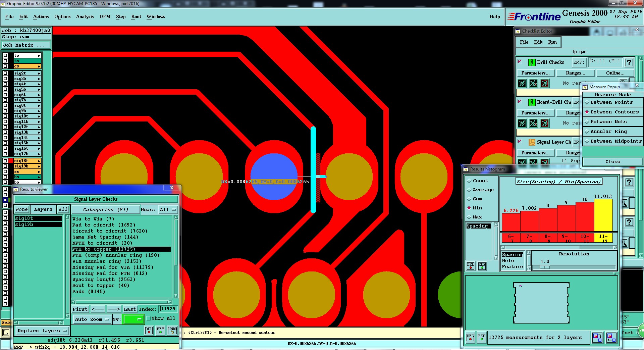Enable the Show All checkbox
The image size is (644, 350).
point(149,318)
